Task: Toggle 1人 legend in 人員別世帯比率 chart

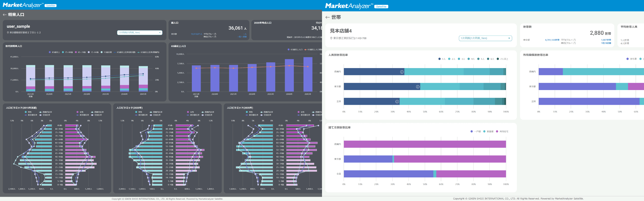Action: [x=442, y=59]
